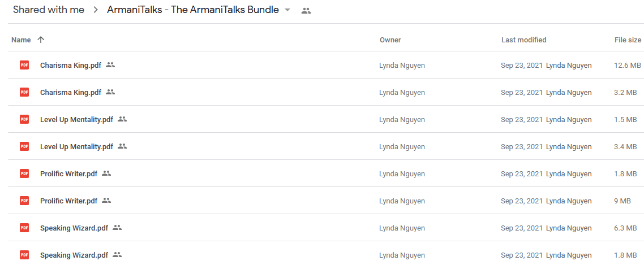
Task: Click the ArmaniTalks - The ArmaniTalks Bundle folder name
Action: pyautogui.click(x=193, y=10)
